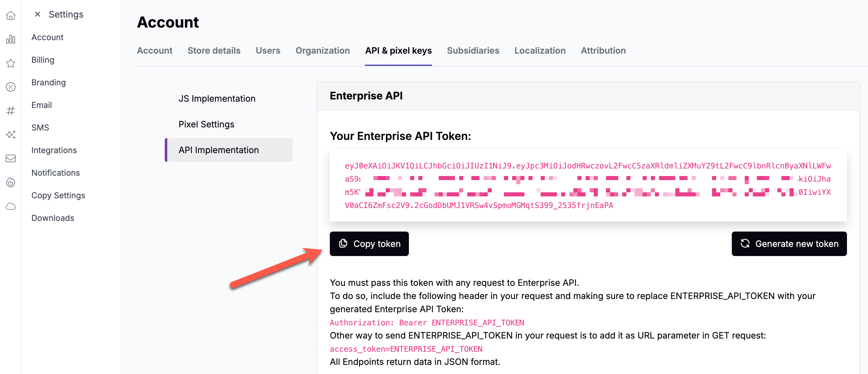Click the flame badge icon in sidebar
This screenshot has height=374, width=868.
(x=11, y=182)
